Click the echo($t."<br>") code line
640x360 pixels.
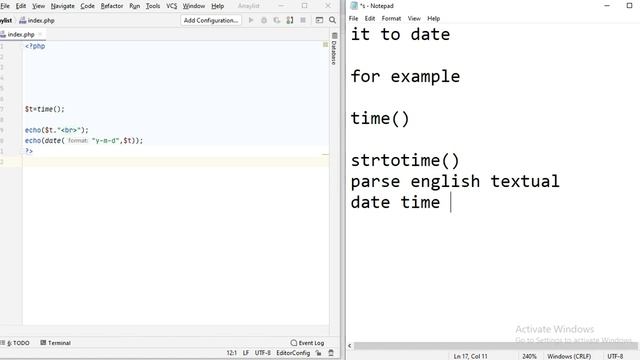pos(56,130)
